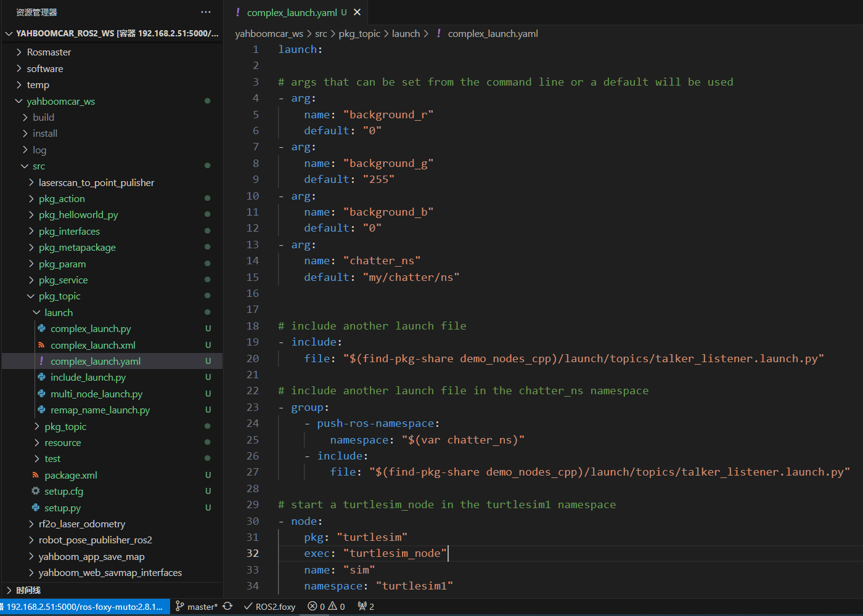
Task: Expand the resource folder
Action: click(37, 442)
